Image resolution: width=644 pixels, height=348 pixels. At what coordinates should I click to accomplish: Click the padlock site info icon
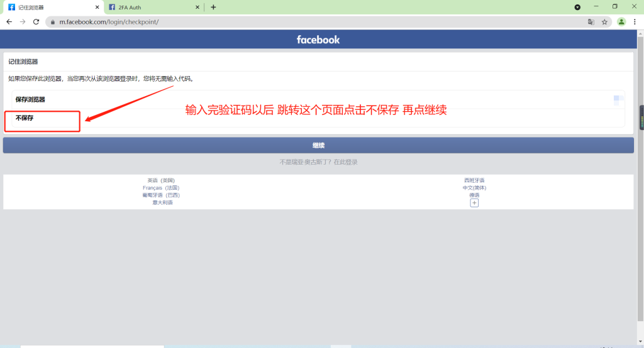(53, 21)
